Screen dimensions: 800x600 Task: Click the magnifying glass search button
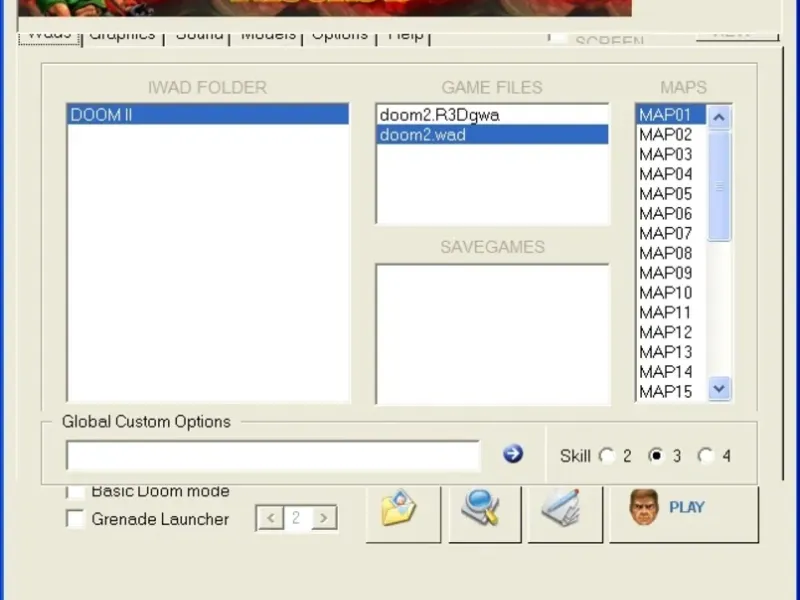point(485,512)
